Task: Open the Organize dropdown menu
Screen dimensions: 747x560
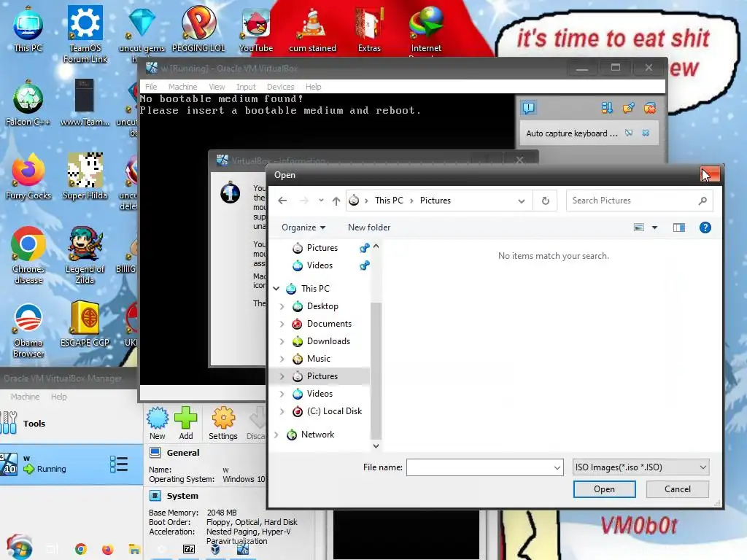Action: [x=303, y=227]
